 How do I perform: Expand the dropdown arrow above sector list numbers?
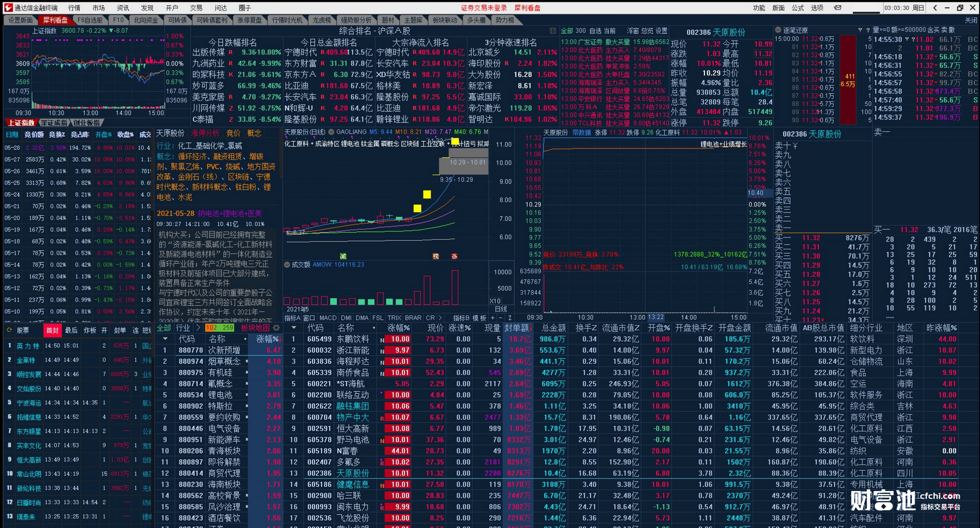coord(165,339)
